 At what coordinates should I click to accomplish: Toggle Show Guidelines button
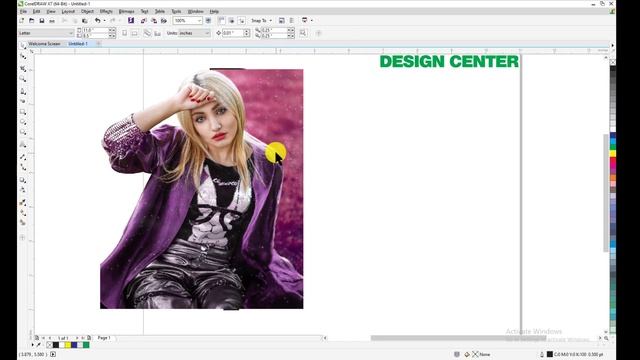click(242, 20)
